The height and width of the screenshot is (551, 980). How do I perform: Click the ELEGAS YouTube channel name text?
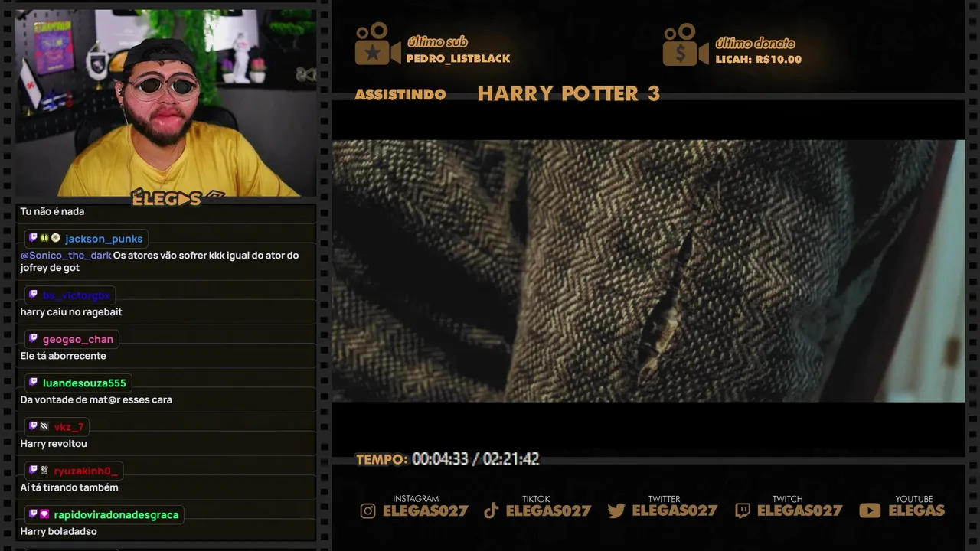916,510
